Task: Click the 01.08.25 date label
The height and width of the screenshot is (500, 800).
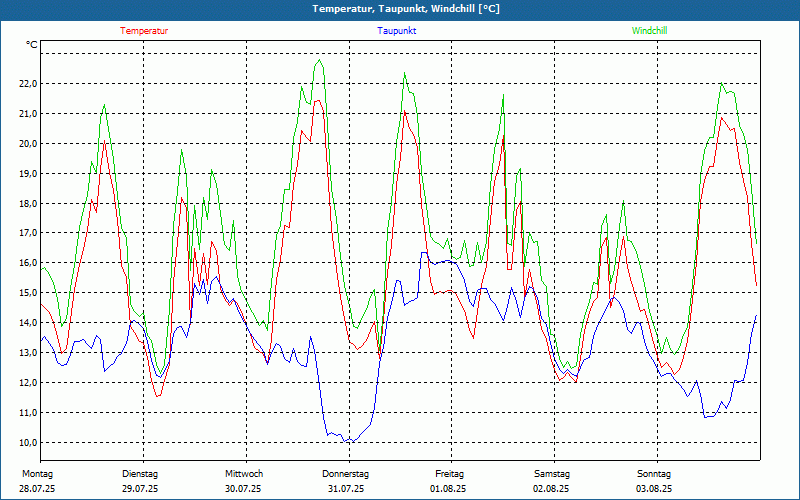Action: pyautogui.click(x=449, y=489)
